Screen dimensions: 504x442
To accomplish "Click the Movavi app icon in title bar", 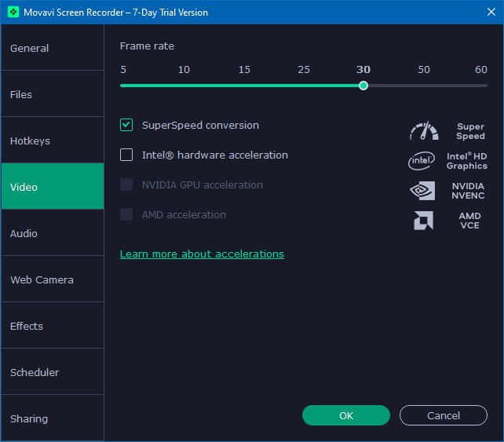I will [13, 13].
